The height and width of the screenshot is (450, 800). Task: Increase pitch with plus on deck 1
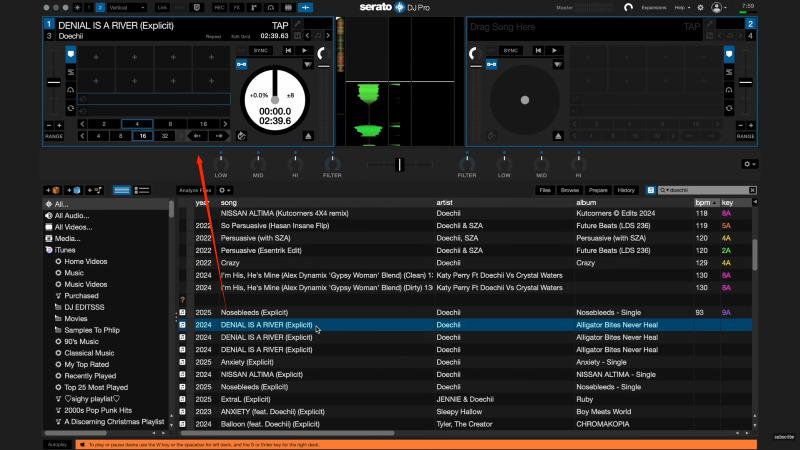point(59,125)
